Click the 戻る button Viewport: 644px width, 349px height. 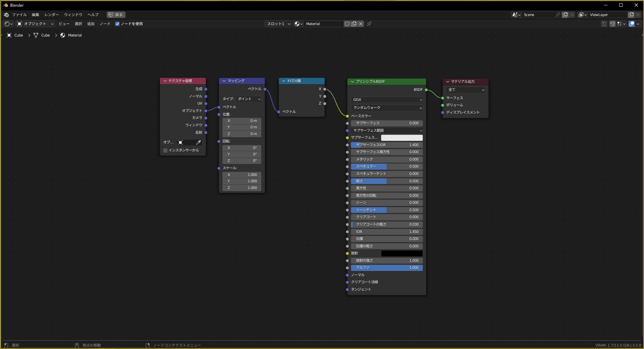[116, 15]
